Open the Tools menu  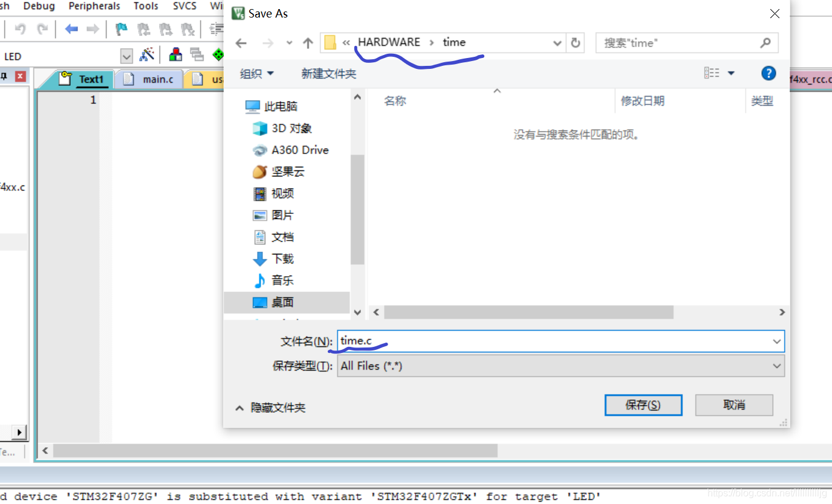[x=146, y=6]
